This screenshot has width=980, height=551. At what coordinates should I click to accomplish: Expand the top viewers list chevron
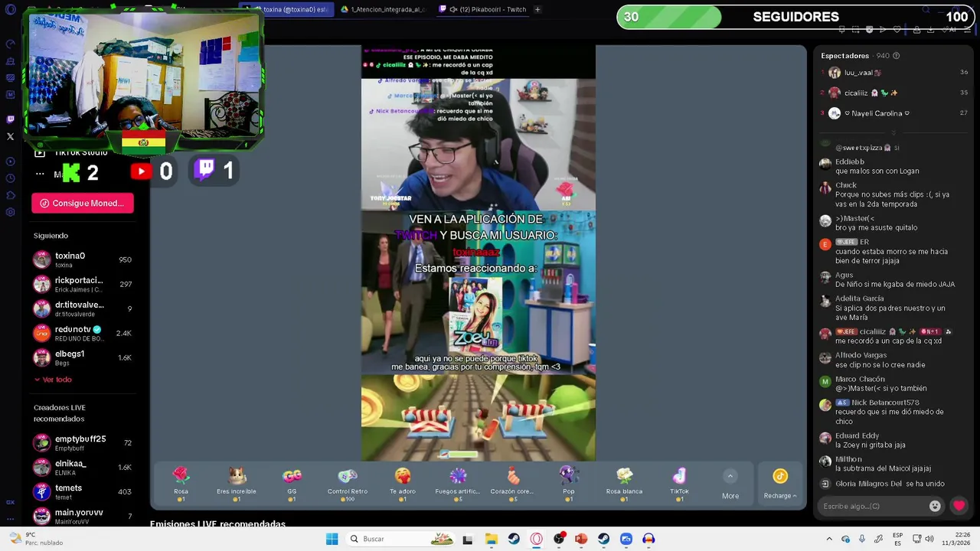tap(893, 132)
